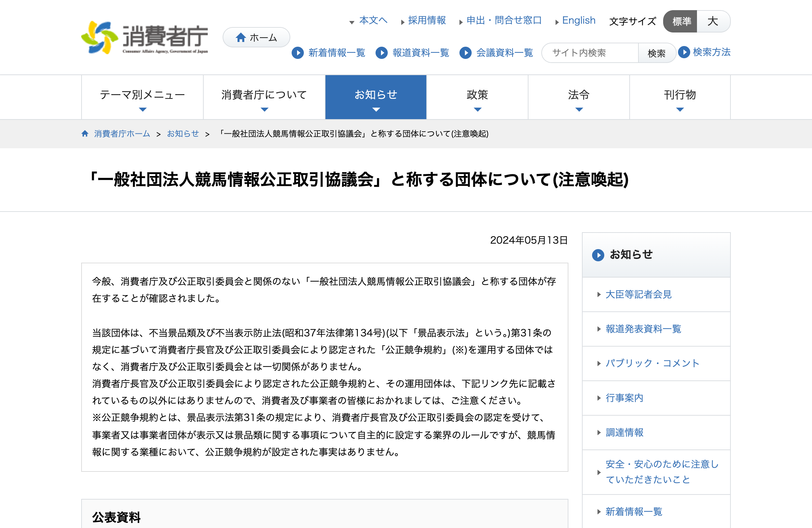This screenshot has width=812, height=528.
Task: Click the arrow icon beside 報道資料一覧
Action: pos(382,52)
